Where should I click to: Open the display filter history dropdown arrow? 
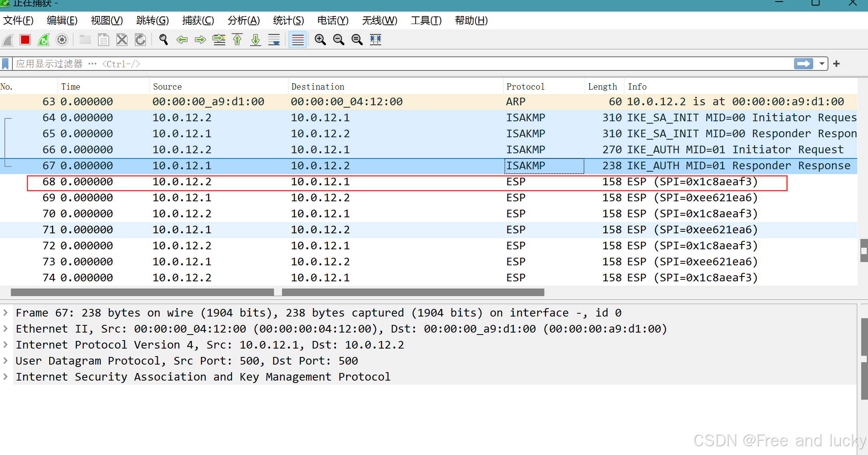(822, 64)
